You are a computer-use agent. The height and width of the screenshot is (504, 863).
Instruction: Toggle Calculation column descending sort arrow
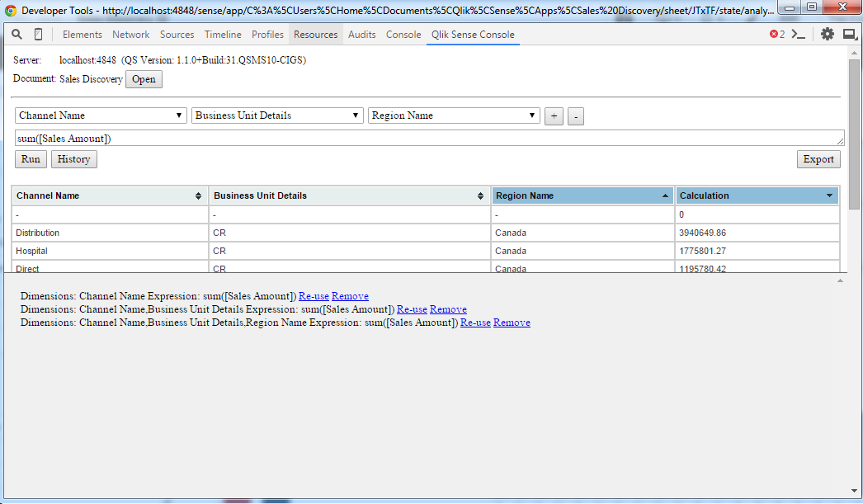[829, 195]
